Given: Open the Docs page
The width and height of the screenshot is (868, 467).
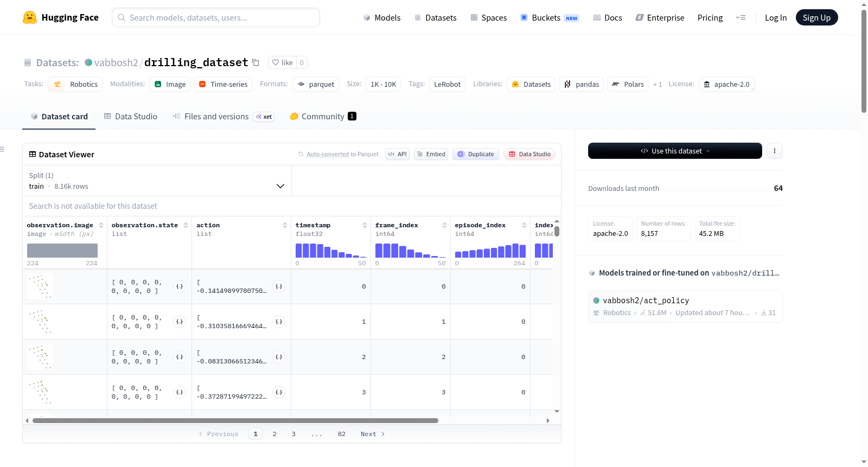Looking at the screenshot, I should pyautogui.click(x=608, y=17).
